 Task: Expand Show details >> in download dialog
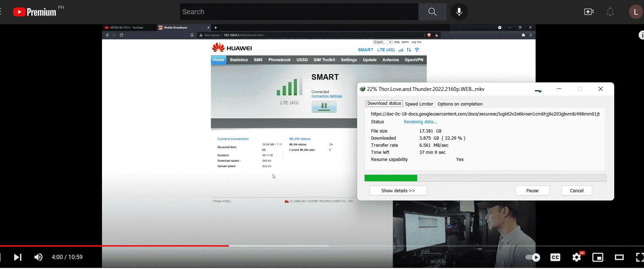point(398,190)
